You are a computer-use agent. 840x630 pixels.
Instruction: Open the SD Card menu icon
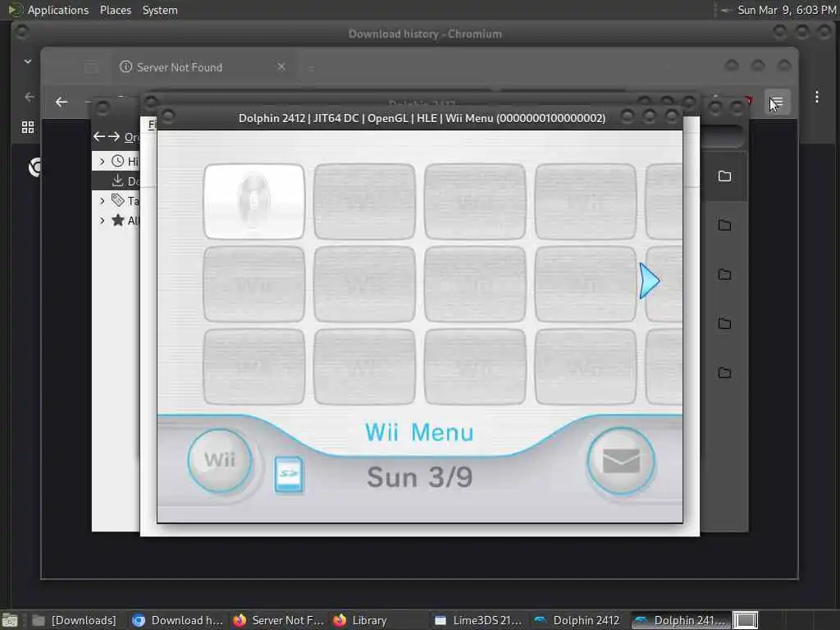(x=288, y=474)
